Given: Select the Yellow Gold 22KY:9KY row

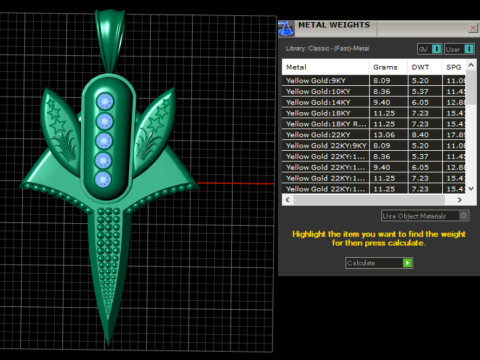Looking at the screenshot, I should pos(374,146).
